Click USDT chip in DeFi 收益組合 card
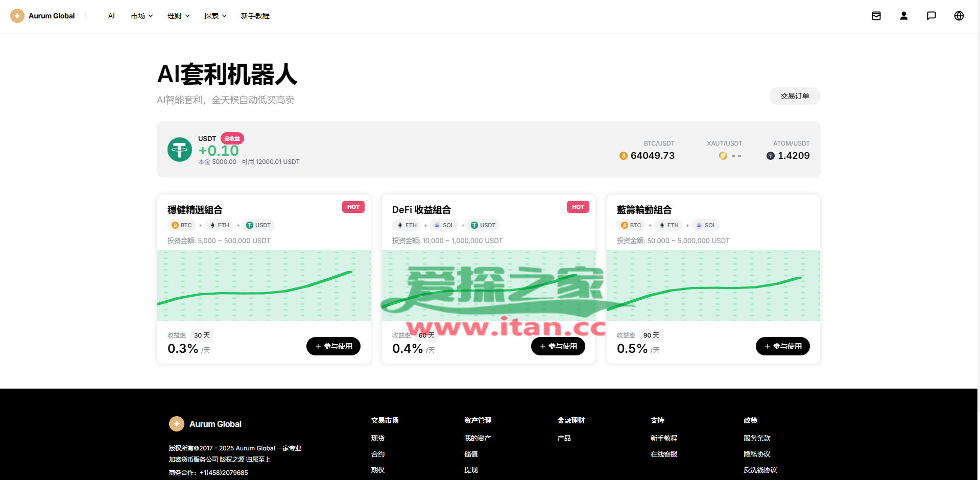The height and width of the screenshot is (480, 980). coord(483,225)
